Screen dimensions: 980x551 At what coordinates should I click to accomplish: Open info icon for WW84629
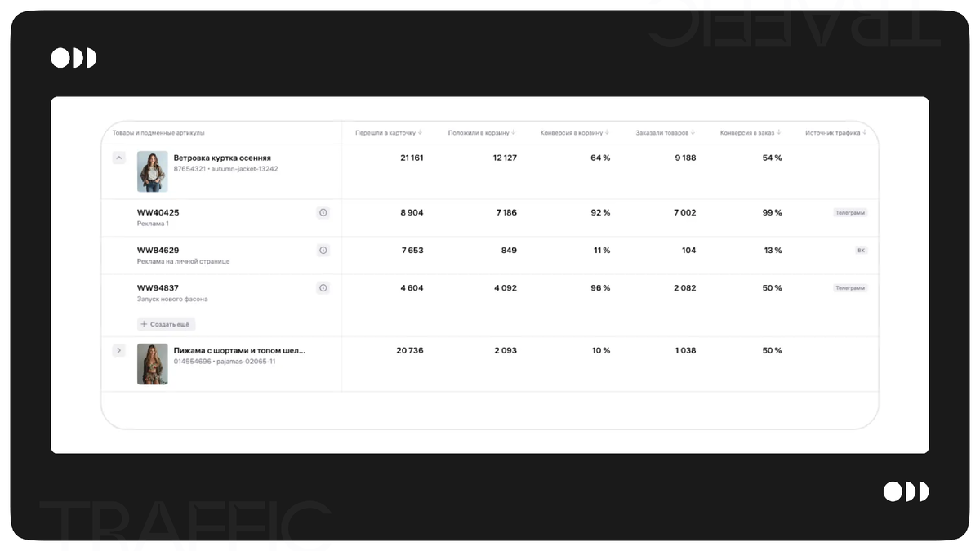(x=323, y=250)
